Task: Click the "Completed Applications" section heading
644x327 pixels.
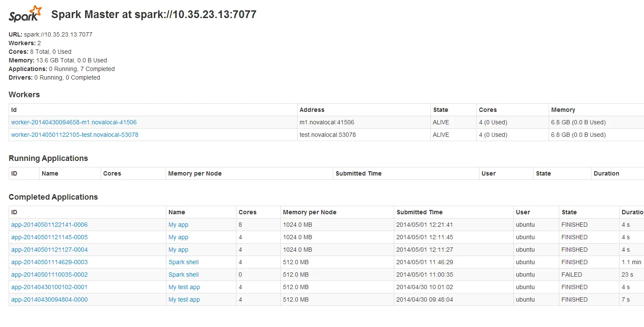Action: click(53, 197)
